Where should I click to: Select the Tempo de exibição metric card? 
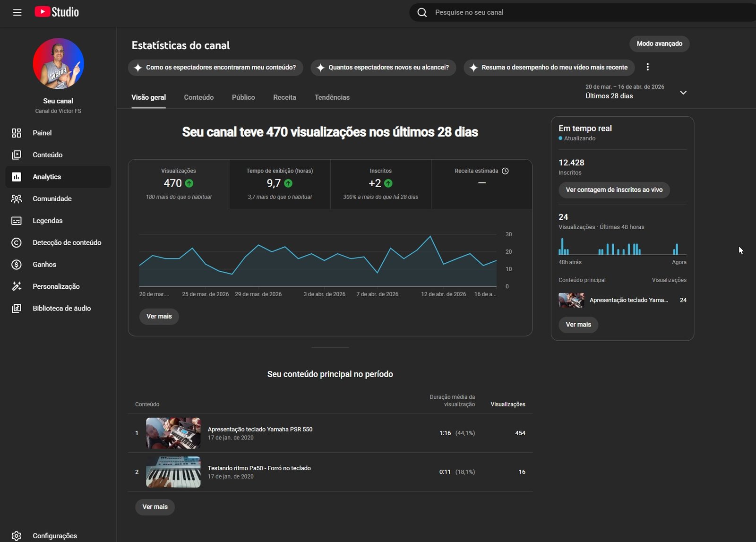click(280, 184)
